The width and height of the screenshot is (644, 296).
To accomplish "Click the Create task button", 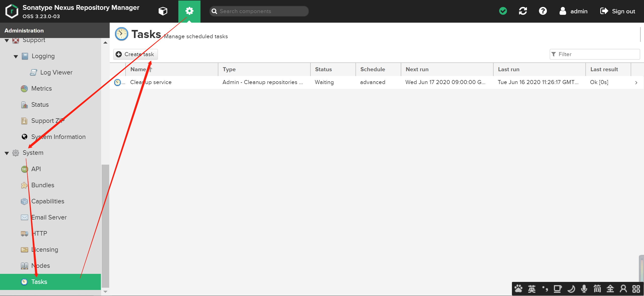I will (136, 54).
